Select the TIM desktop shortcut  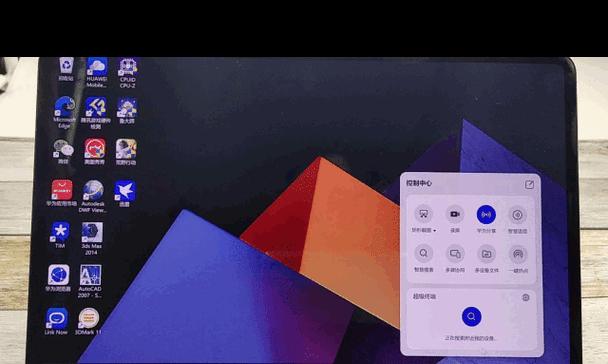coord(60,235)
